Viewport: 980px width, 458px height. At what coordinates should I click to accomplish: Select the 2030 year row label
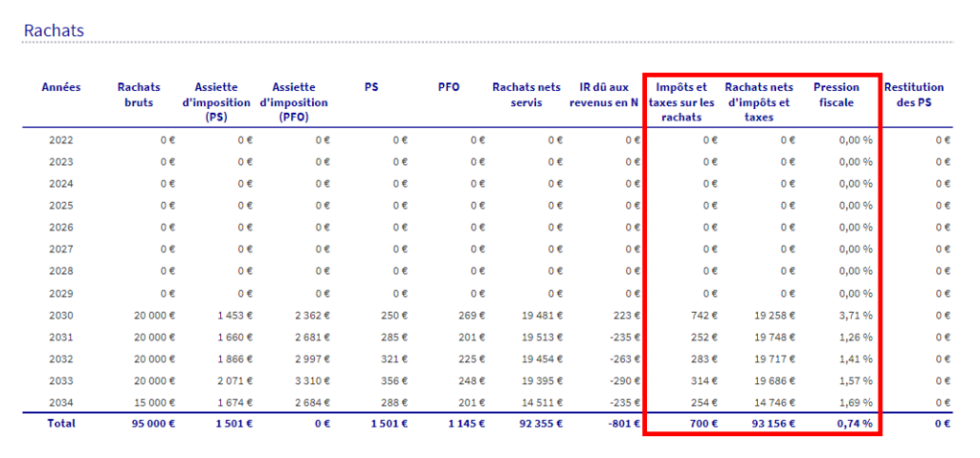click(61, 315)
